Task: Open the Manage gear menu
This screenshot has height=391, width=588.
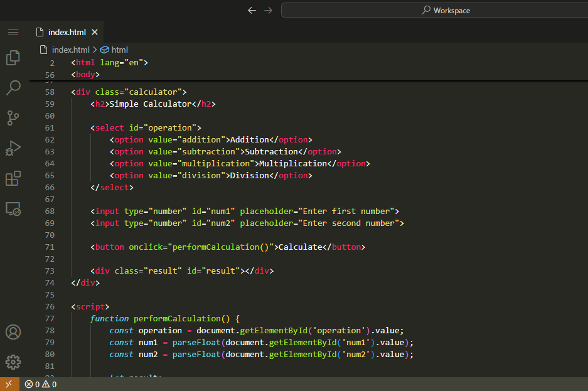Action: pyautogui.click(x=13, y=362)
